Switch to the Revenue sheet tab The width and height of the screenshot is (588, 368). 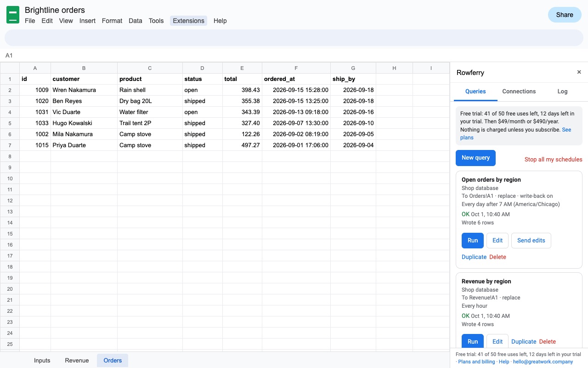click(77, 361)
